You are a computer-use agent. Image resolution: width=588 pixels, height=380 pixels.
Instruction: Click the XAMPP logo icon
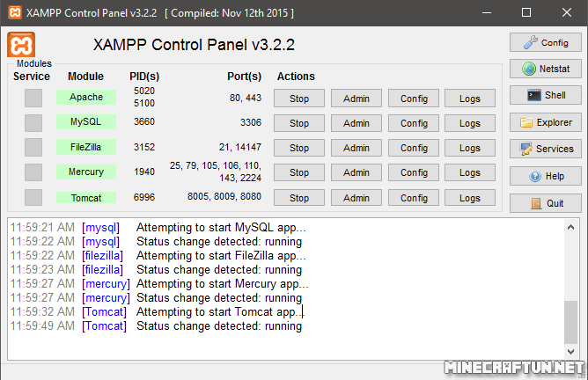[22, 45]
